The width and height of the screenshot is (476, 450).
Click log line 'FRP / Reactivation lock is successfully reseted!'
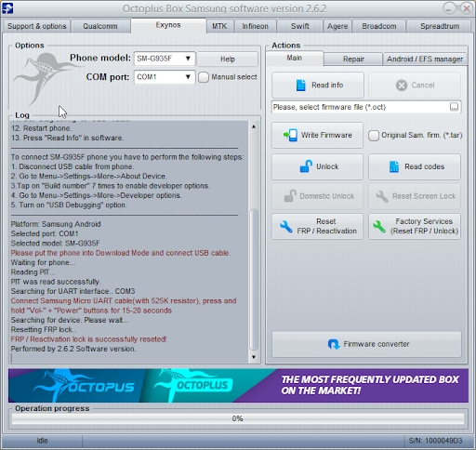pos(88,339)
